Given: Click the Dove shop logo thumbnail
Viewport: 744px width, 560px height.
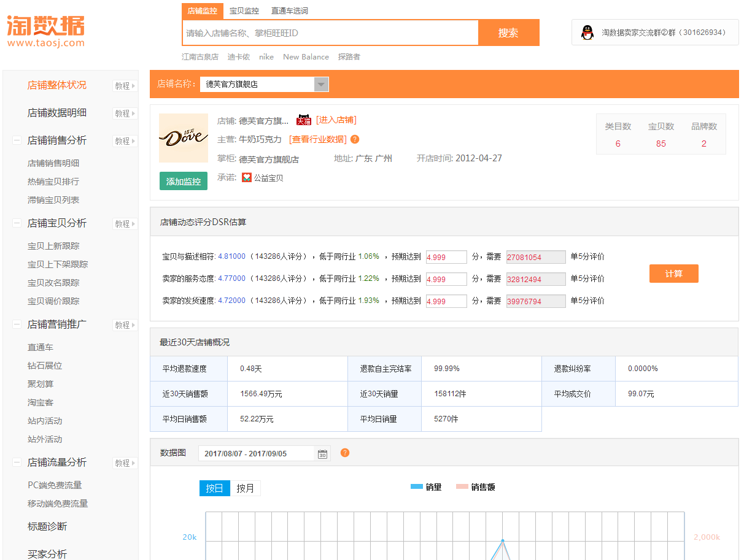Looking at the screenshot, I should tap(184, 138).
